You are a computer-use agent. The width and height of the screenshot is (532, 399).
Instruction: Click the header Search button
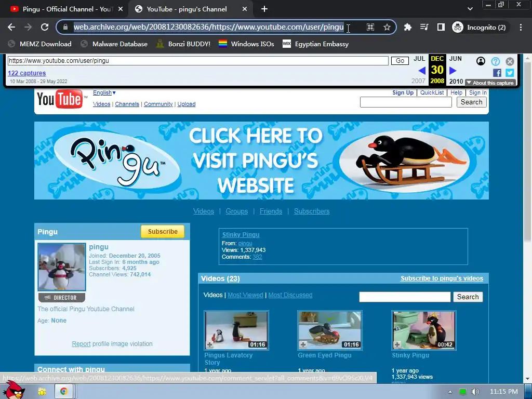click(471, 102)
